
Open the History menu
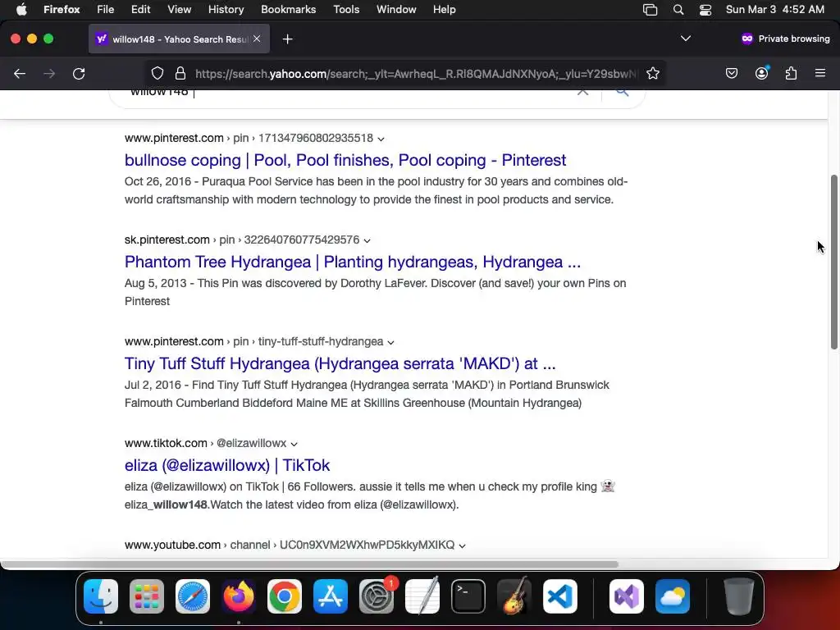click(226, 10)
